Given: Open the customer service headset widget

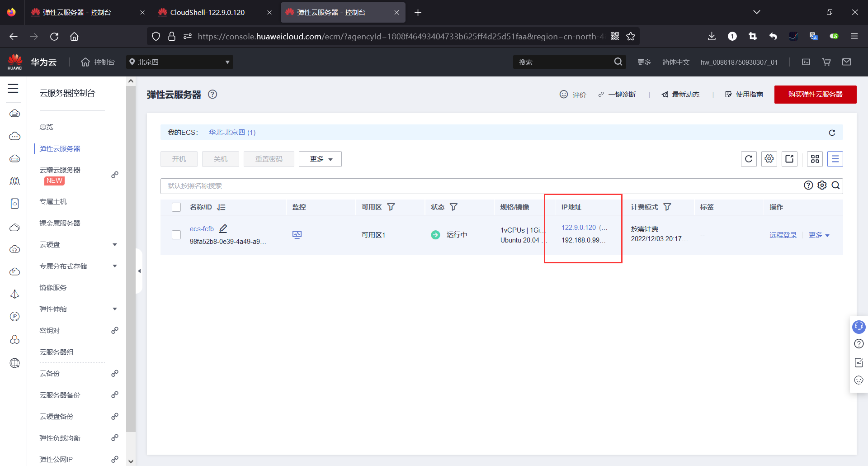Looking at the screenshot, I should (x=859, y=327).
